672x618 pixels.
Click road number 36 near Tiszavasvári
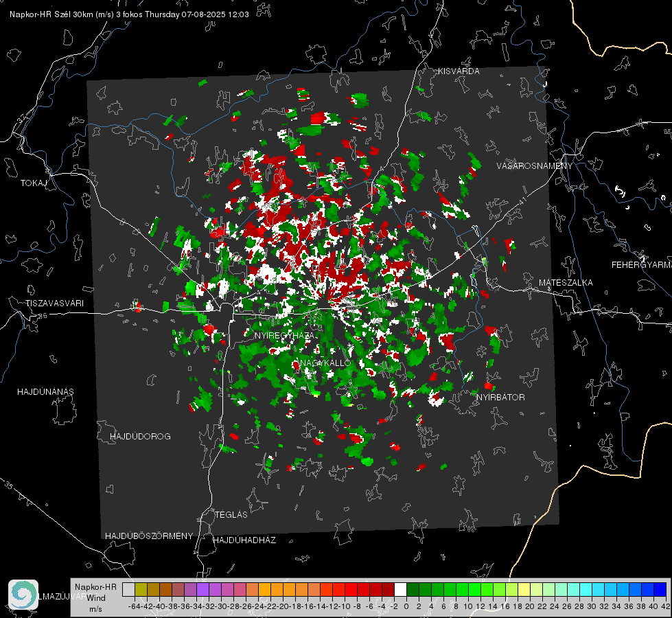coord(43,316)
